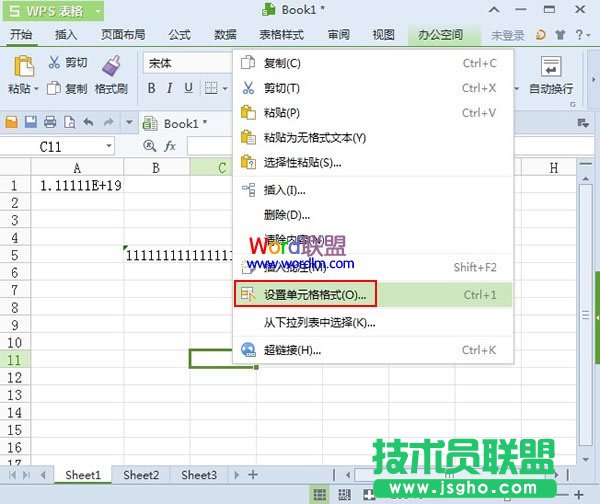Viewport: 600px width, 504px height.
Task: Click the previous sheet navigation arrow
Action: (43, 475)
